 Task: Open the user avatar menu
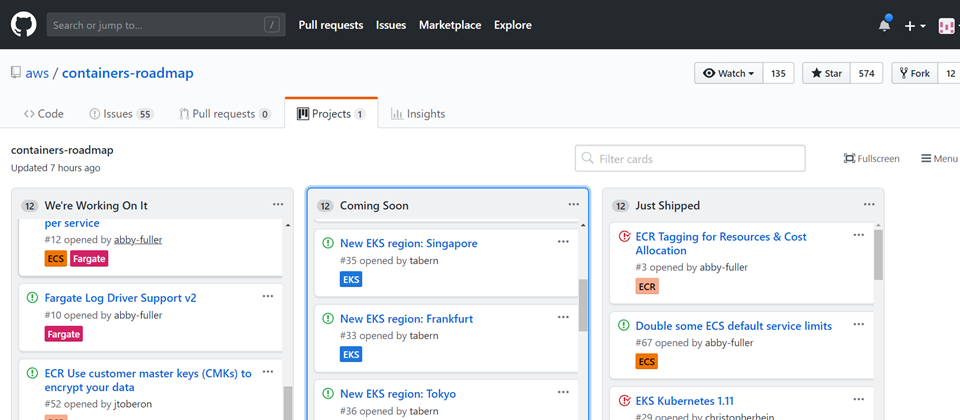coord(948,26)
